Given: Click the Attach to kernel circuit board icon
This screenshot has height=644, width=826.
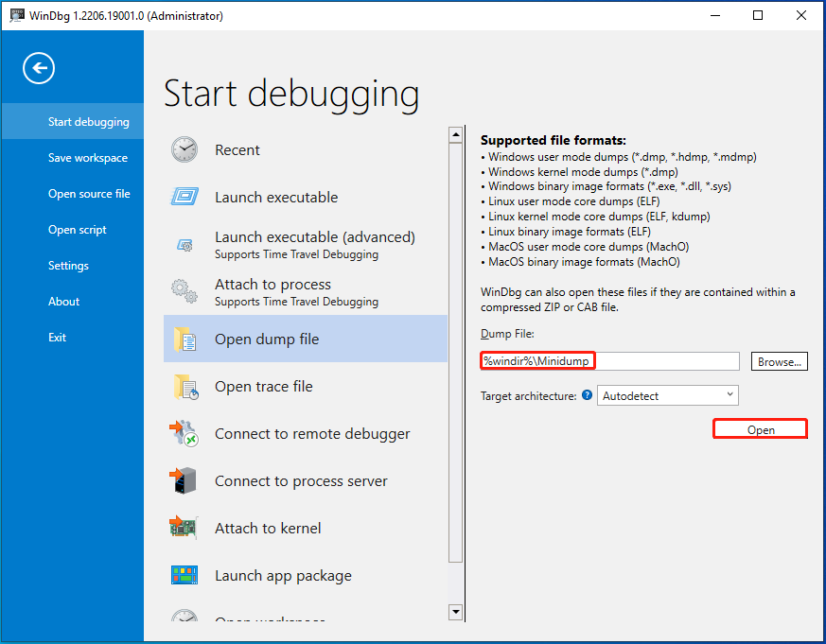Looking at the screenshot, I should click(184, 528).
